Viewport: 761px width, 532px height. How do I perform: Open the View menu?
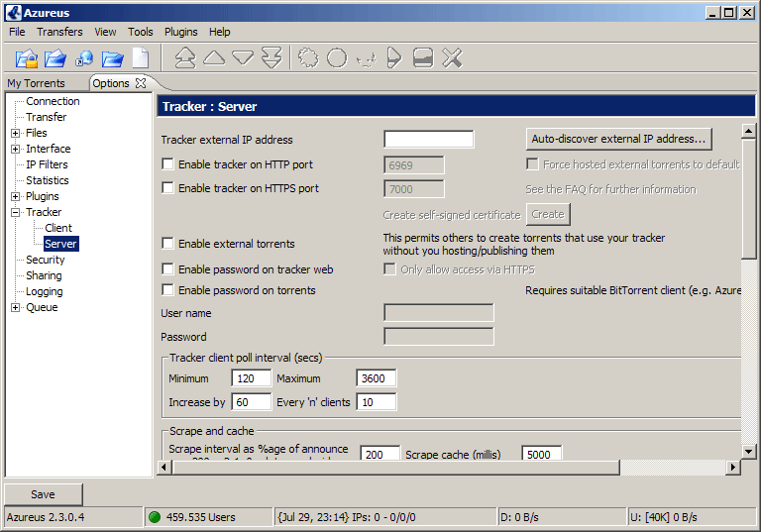[x=105, y=32]
